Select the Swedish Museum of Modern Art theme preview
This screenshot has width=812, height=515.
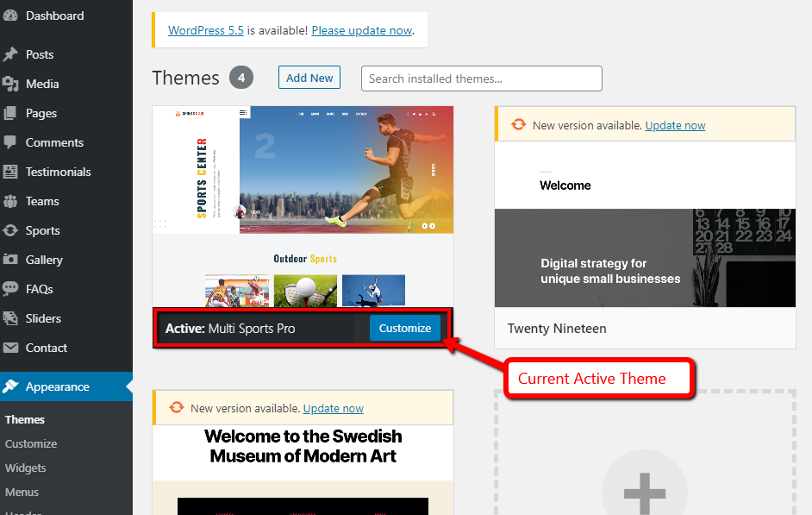tap(303, 469)
